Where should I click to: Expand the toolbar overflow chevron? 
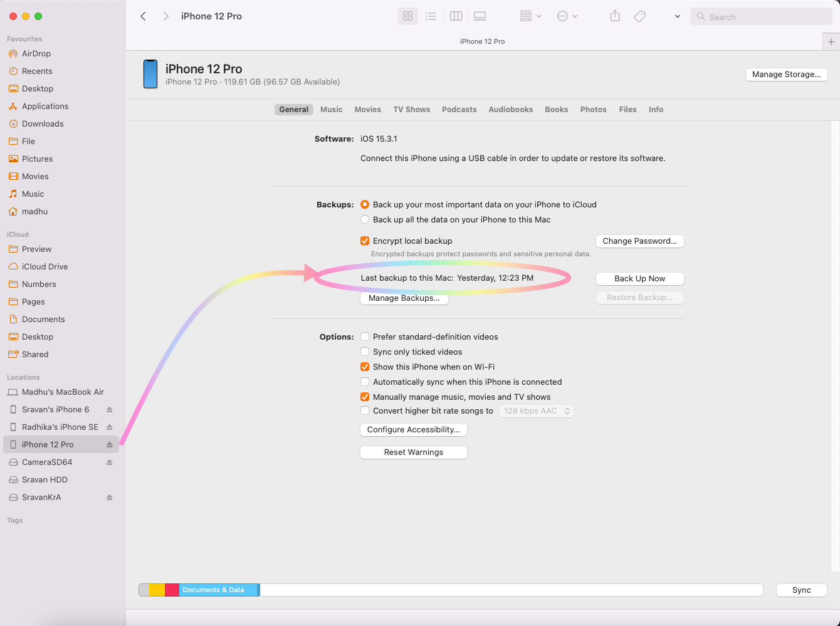677,16
